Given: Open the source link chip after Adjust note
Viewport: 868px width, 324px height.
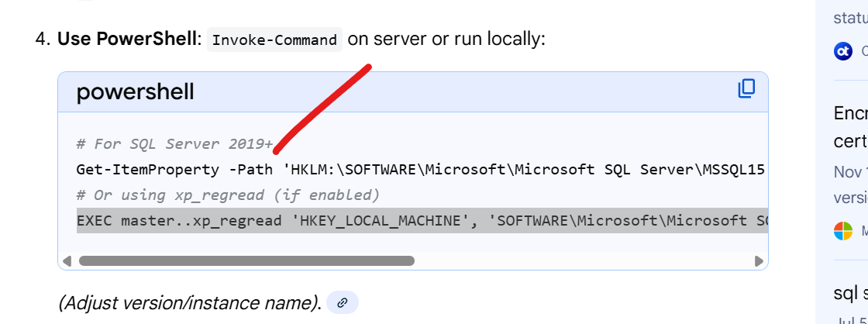Looking at the screenshot, I should [x=343, y=302].
